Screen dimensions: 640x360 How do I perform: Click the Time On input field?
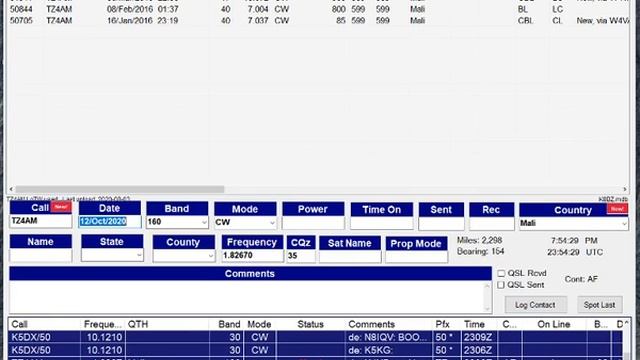tap(381, 223)
